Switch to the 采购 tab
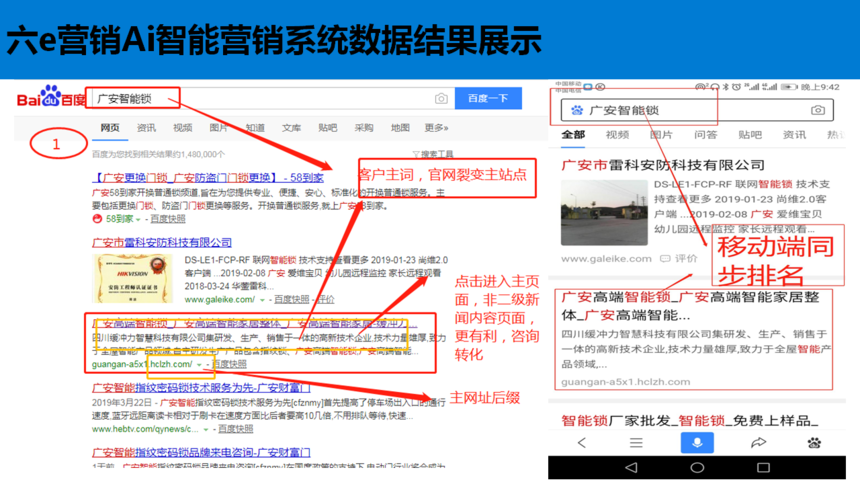The height and width of the screenshot is (484, 860). [x=364, y=127]
